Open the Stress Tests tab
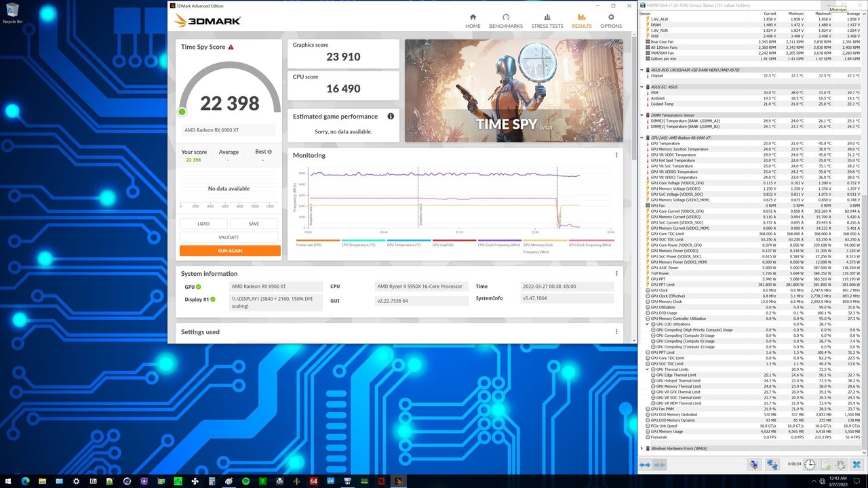This screenshot has width=868, height=488. tap(547, 21)
